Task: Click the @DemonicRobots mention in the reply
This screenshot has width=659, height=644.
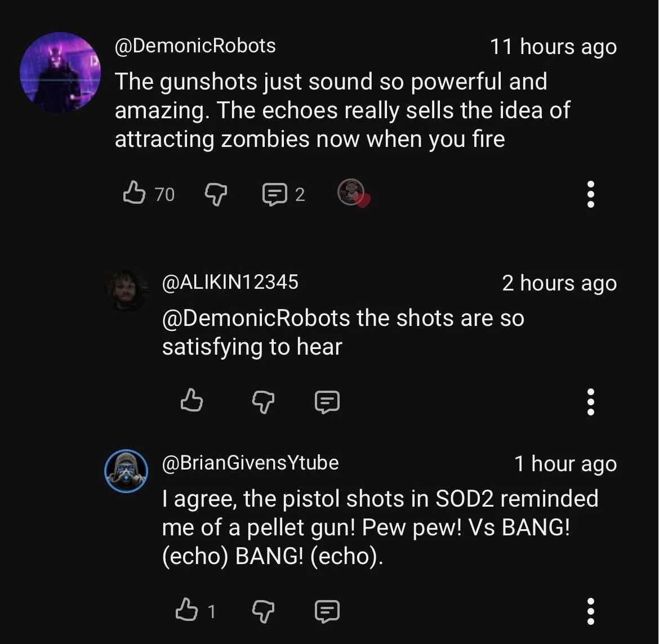Action: pyautogui.click(x=256, y=317)
